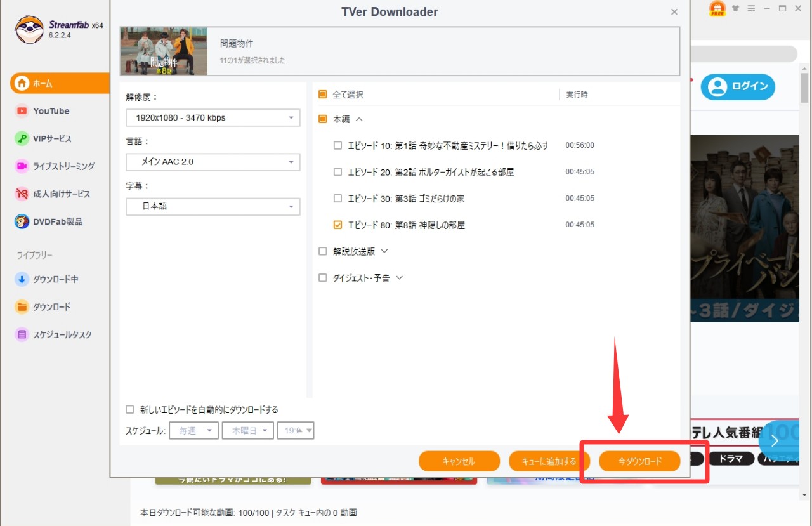
Task: Open the 木曜日 weekday dropdown
Action: click(x=248, y=431)
